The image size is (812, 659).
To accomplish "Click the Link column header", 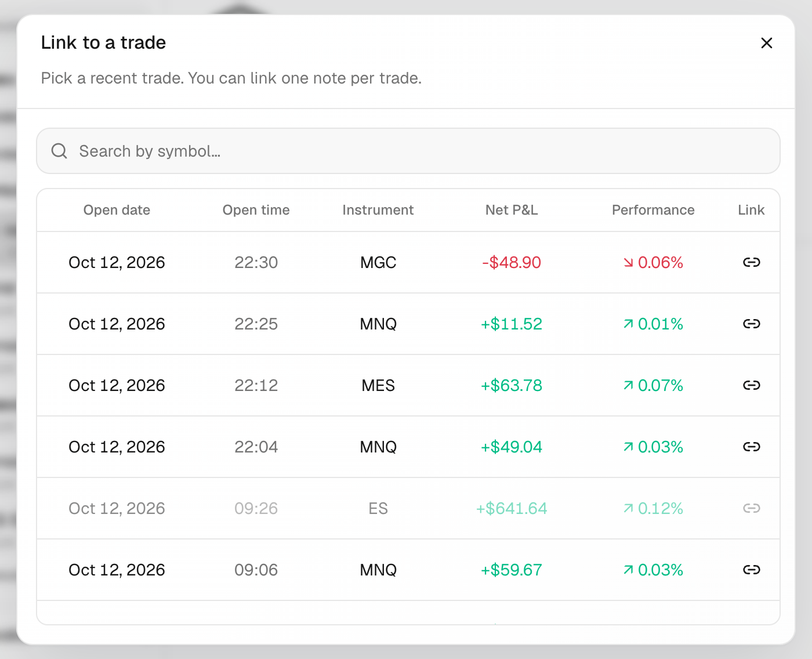I will click(x=751, y=210).
